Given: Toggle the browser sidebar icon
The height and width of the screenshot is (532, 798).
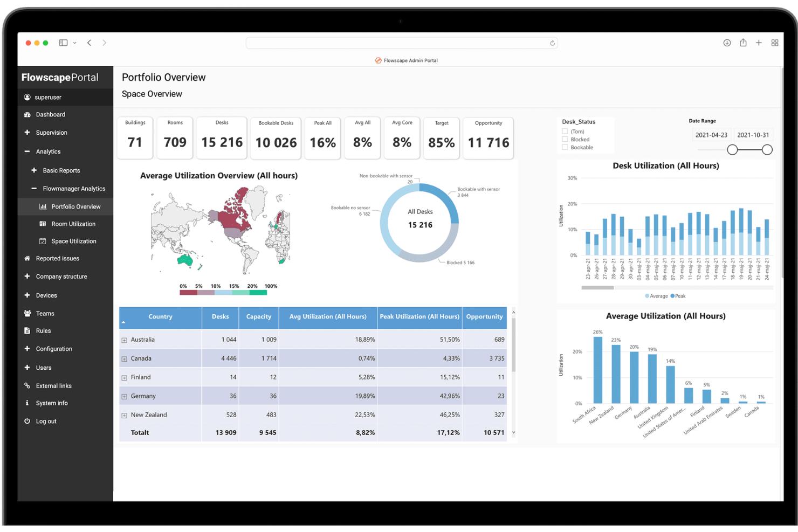Looking at the screenshot, I should [63, 43].
